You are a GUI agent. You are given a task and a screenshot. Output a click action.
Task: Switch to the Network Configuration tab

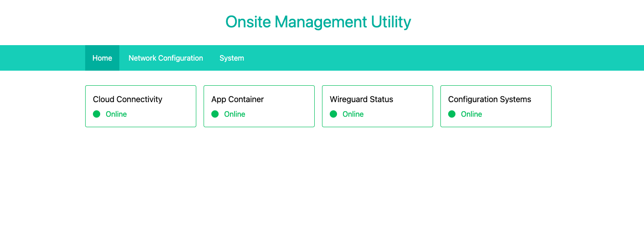pos(166,58)
